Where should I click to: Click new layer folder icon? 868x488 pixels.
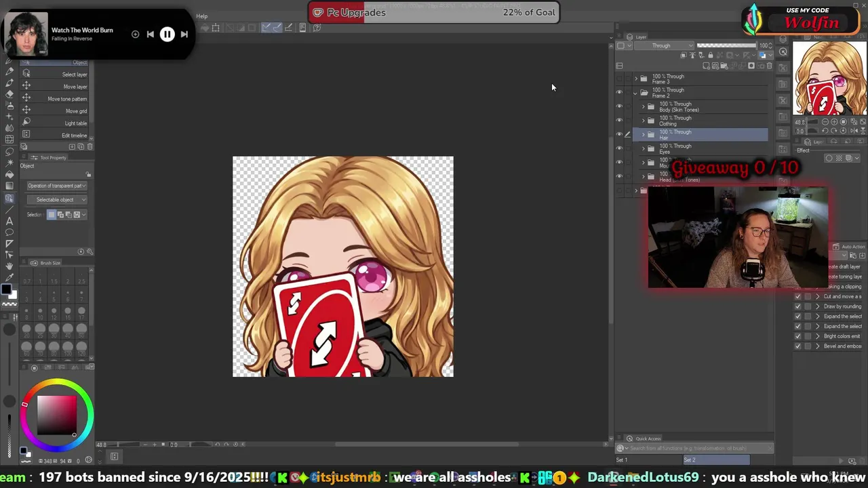[x=724, y=66]
